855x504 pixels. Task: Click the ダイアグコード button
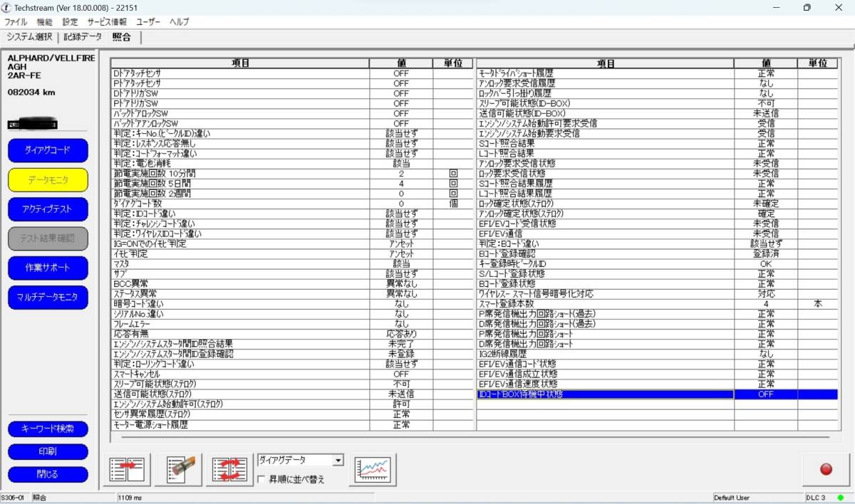(48, 150)
